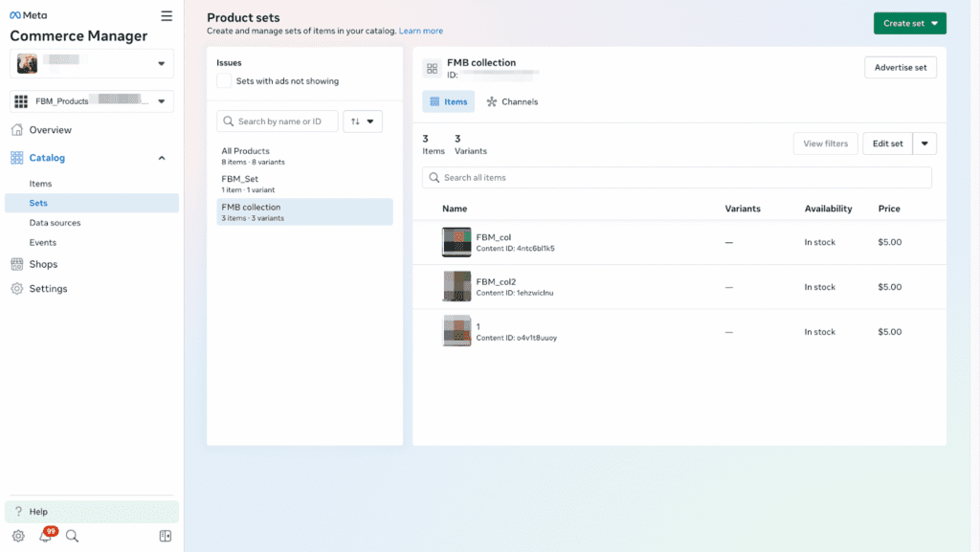Open settings gear in bottom toolbar
The height and width of the screenshot is (552, 980).
(18, 536)
